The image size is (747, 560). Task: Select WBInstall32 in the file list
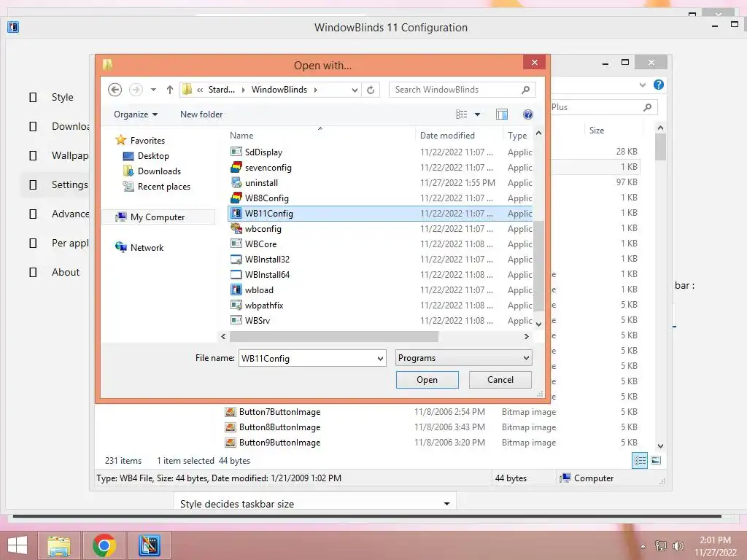[380, 259]
